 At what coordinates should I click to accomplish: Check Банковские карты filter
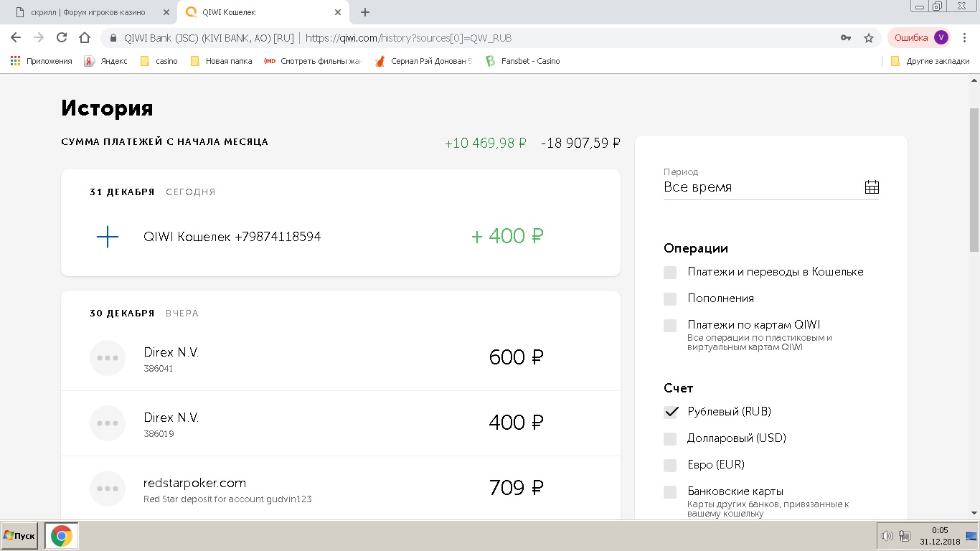click(670, 492)
